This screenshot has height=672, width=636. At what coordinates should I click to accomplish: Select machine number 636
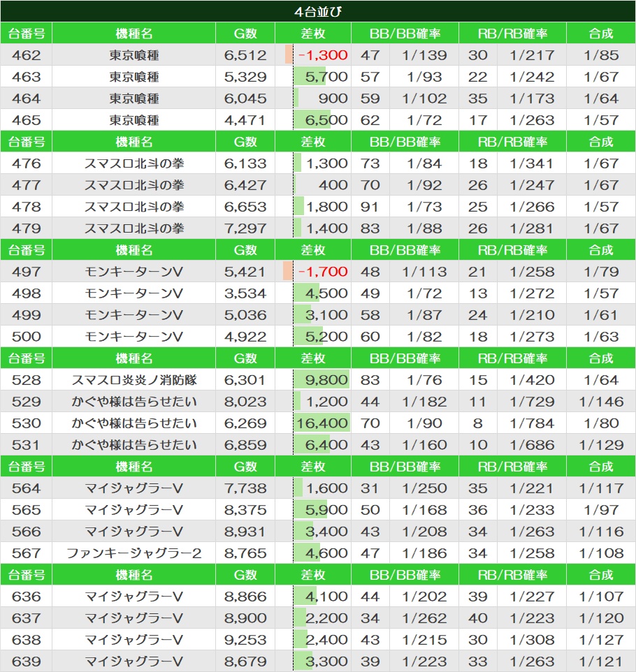[x=26, y=596]
